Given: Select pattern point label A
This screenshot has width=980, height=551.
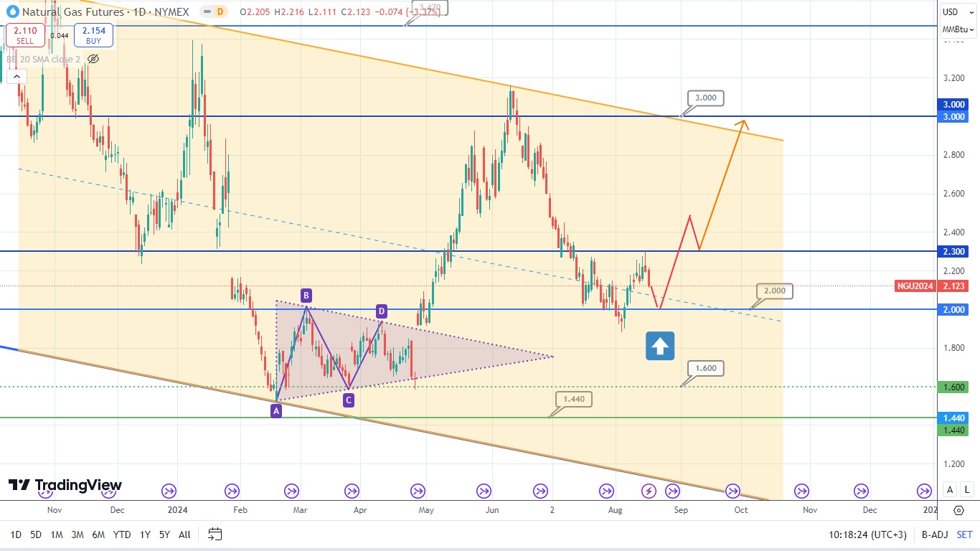Looking at the screenshot, I should (x=276, y=411).
